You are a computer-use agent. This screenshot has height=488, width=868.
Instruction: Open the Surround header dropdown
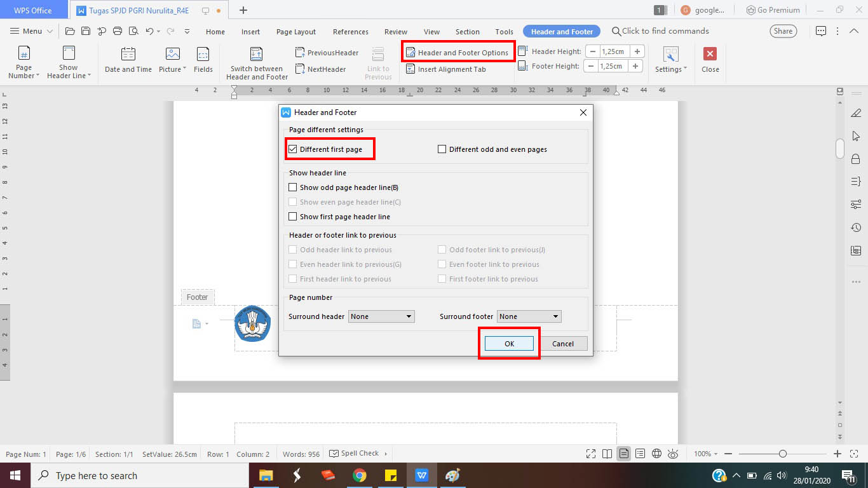tap(381, 316)
